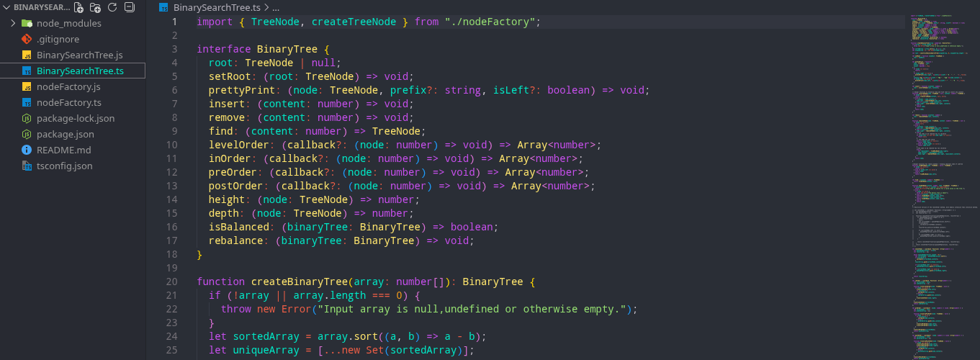The width and height of the screenshot is (980, 360).
Task: Click the setRoot property name
Action: pos(230,76)
